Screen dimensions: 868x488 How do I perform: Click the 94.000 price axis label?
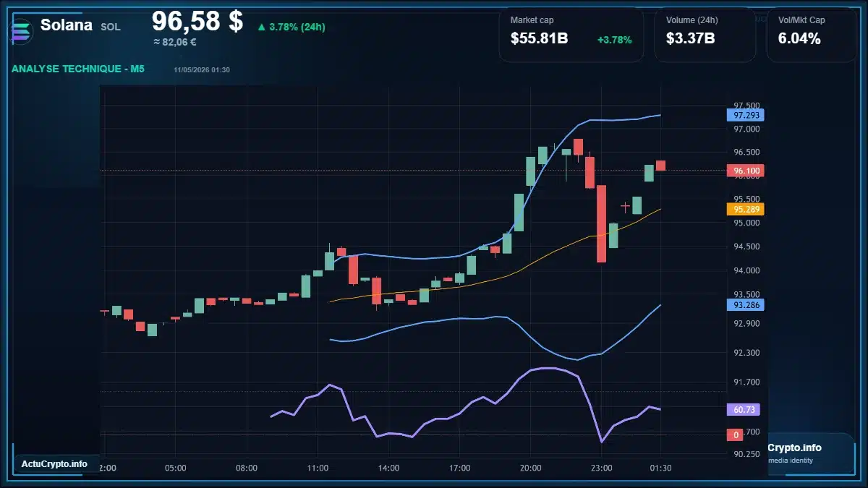(746, 270)
